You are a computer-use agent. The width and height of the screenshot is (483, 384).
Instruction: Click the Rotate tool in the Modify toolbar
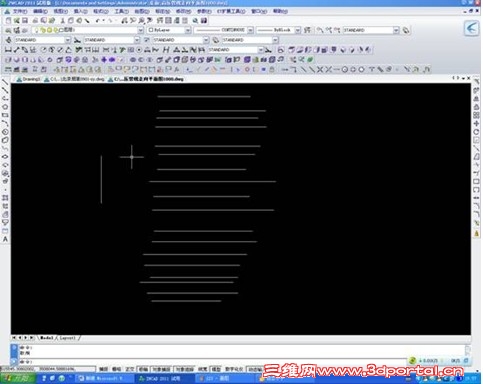pyautogui.click(x=477, y=132)
